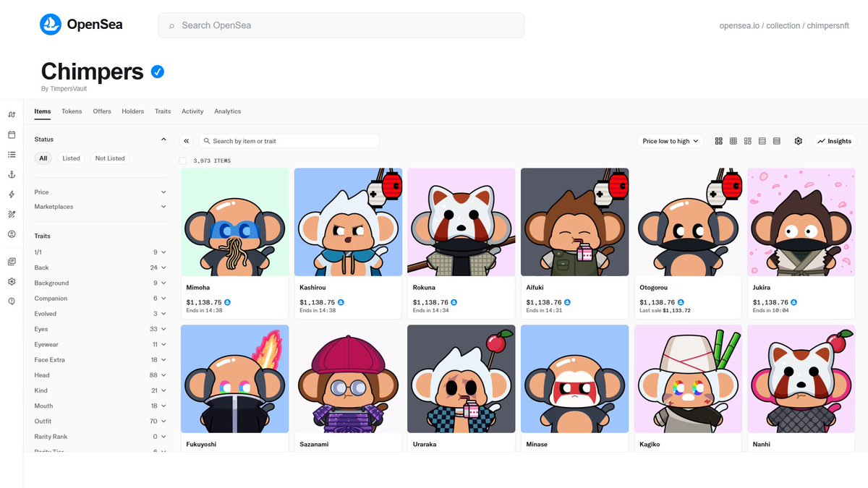Screen dimensions: 868x488
Task: Select the Not Listed status filter
Action: 110,158
